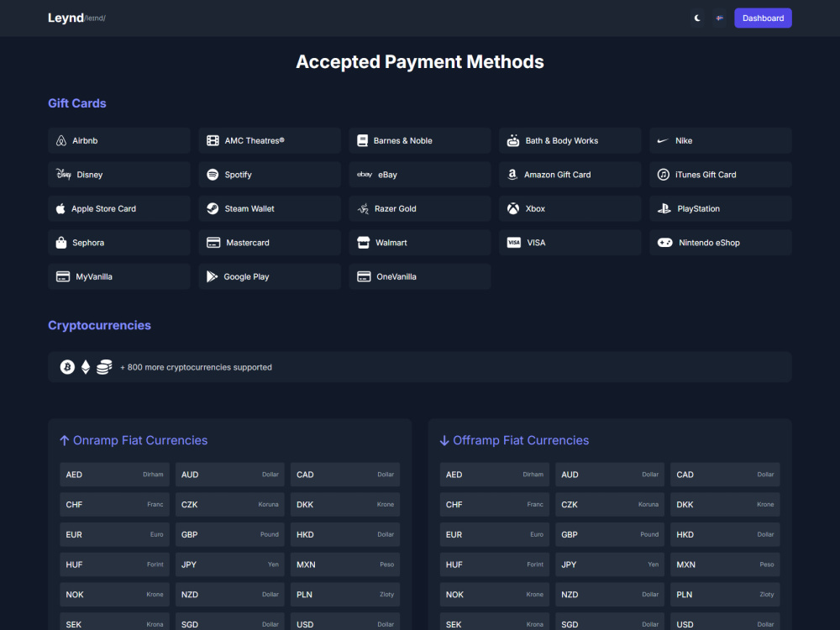Click the Offramp Fiat Currencies heading
The image size is (840, 630).
(521, 440)
